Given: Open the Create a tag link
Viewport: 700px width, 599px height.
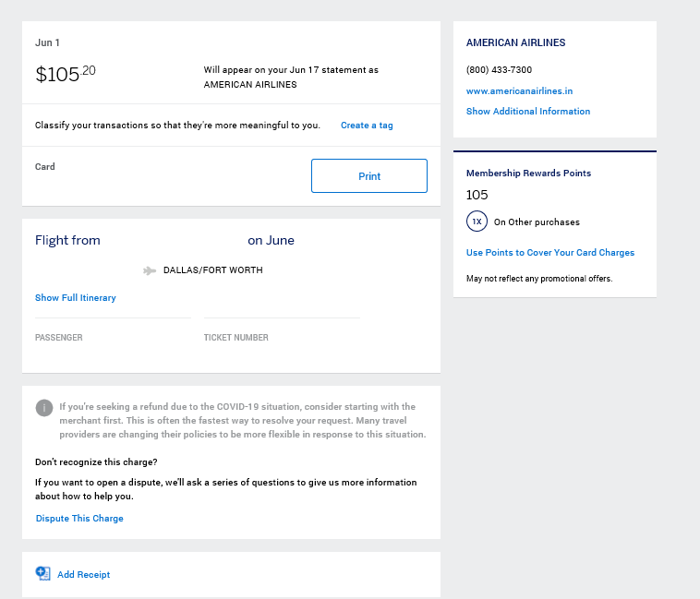Looking at the screenshot, I should click(367, 126).
